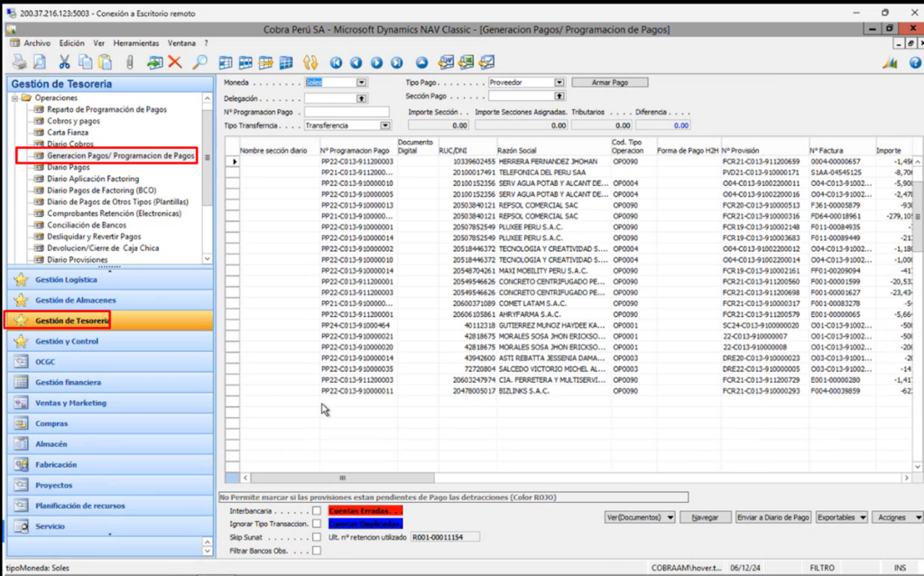Click the Copy toolbar icon
924x576 pixels.
tap(86, 62)
